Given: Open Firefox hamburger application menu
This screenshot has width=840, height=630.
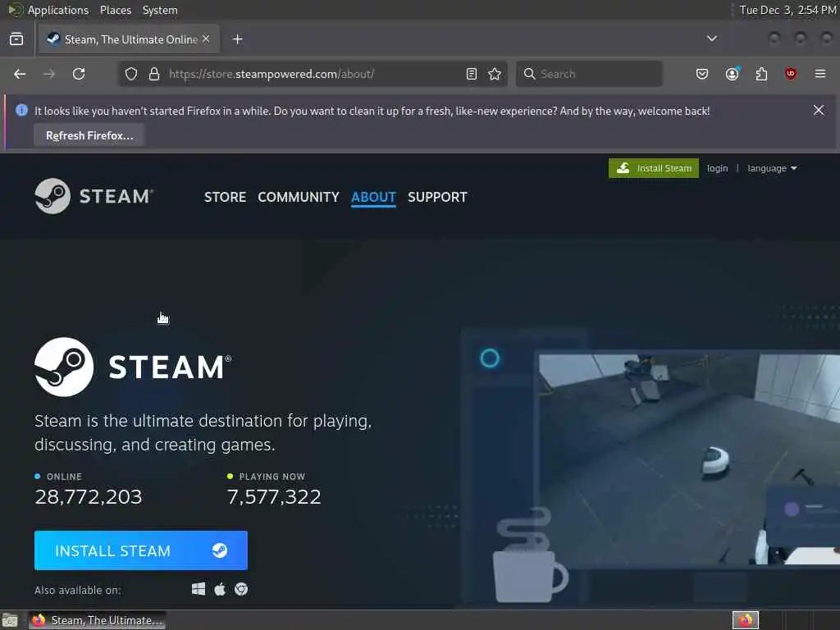Looking at the screenshot, I should pos(820,74).
